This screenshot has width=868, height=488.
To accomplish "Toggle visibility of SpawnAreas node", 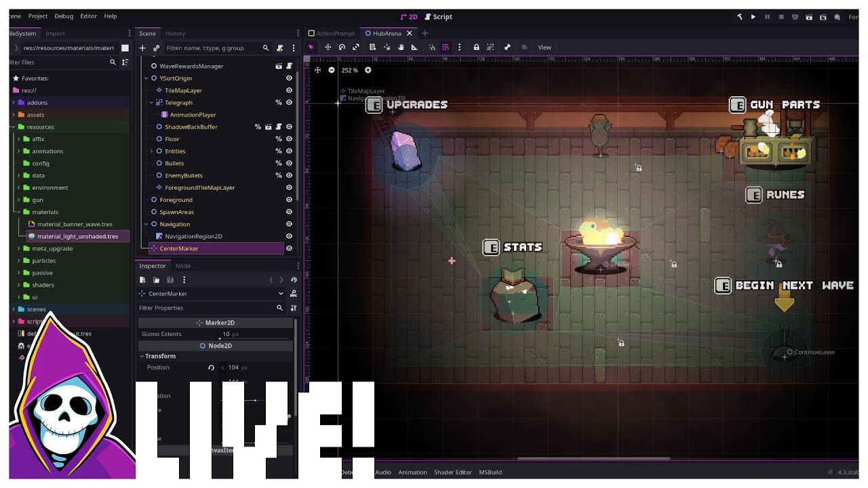I will click(x=289, y=212).
